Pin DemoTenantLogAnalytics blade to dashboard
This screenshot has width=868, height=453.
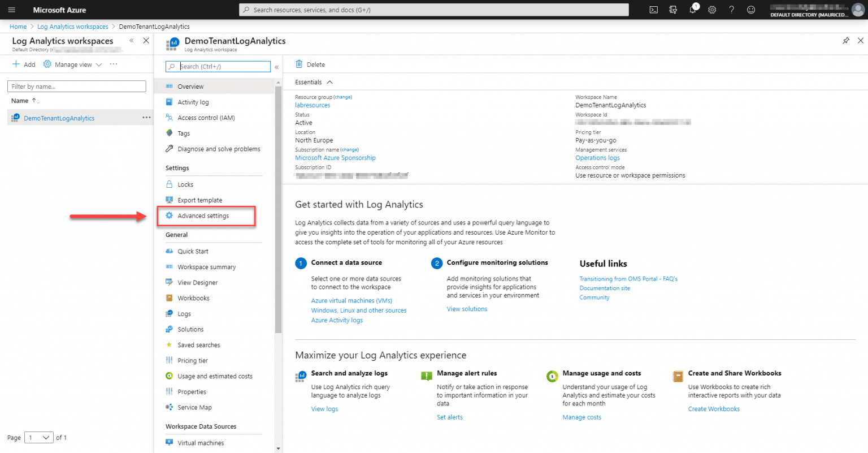click(846, 41)
